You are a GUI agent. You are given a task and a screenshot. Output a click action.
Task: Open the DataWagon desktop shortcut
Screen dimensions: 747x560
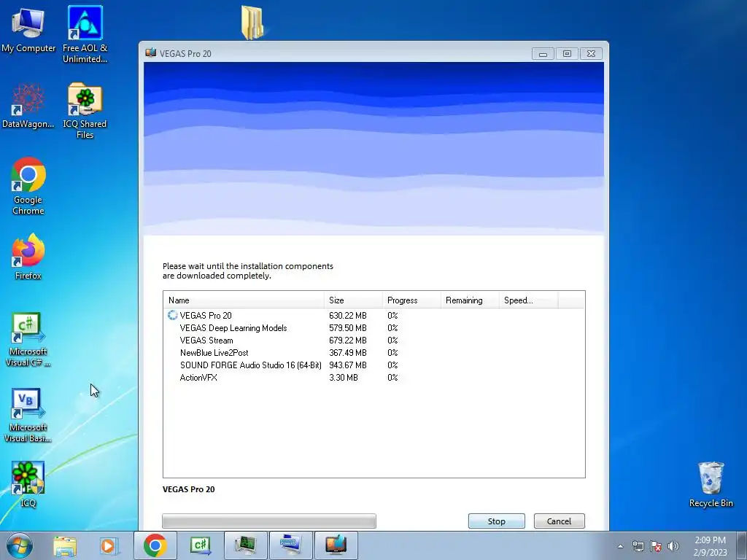pos(28,106)
